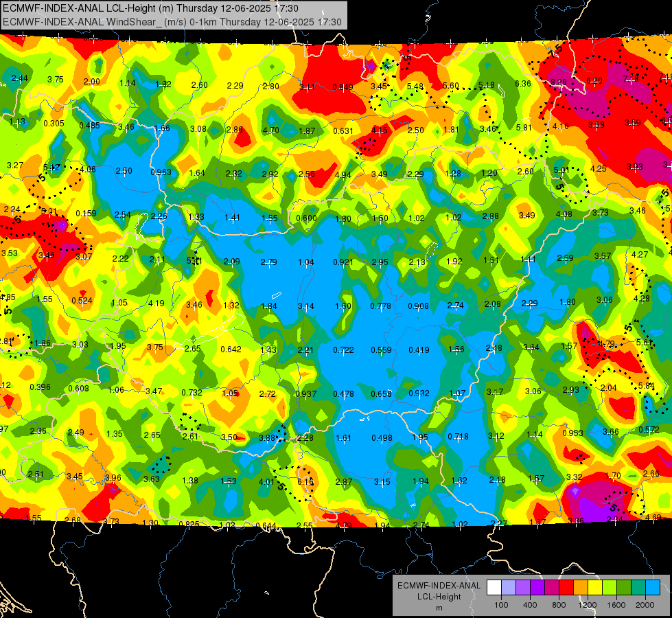Select the teal legend color swatch
672x618 pixels.
pos(638,588)
